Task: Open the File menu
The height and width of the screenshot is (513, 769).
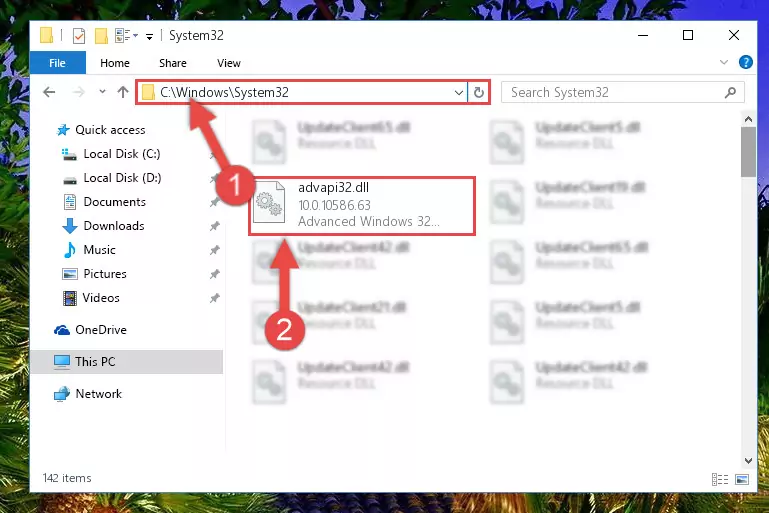Action: point(57,63)
